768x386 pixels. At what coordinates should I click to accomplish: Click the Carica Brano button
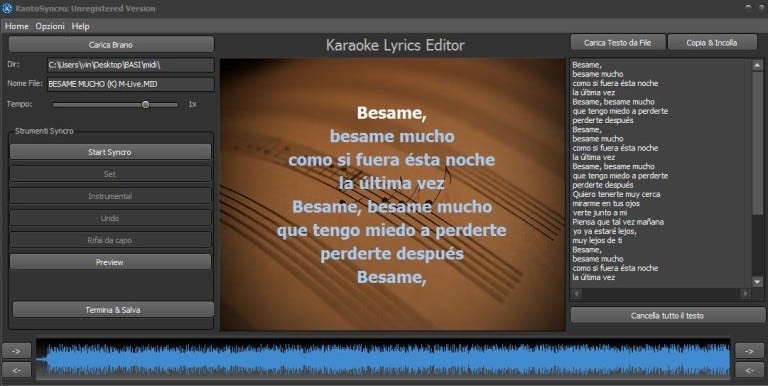[x=111, y=45]
